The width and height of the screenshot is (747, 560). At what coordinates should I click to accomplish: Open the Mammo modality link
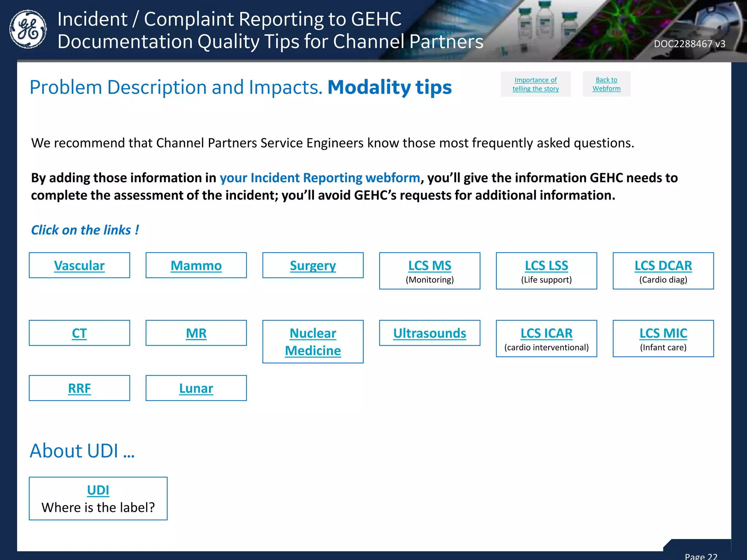pos(196,265)
